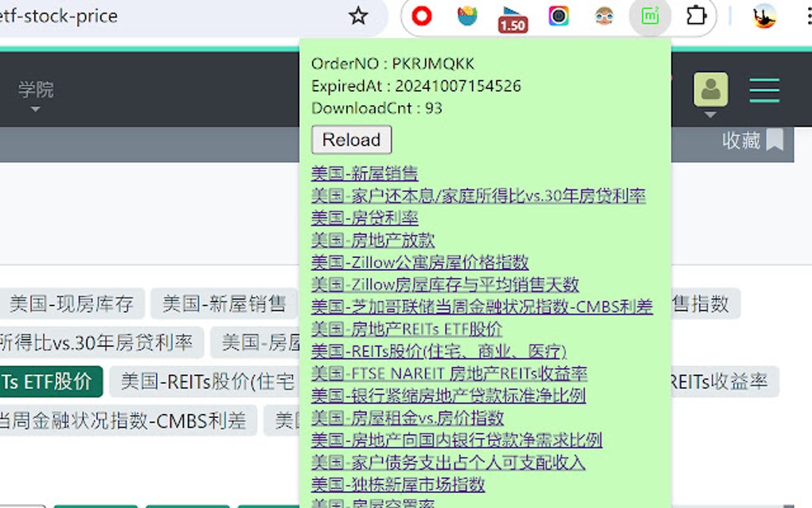812x508 pixels.
Task: Open the red circle extension icon
Action: click(x=422, y=16)
